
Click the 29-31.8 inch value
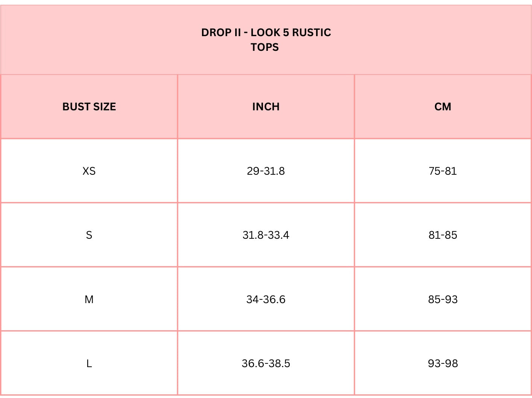pyautogui.click(x=266, y=171)
